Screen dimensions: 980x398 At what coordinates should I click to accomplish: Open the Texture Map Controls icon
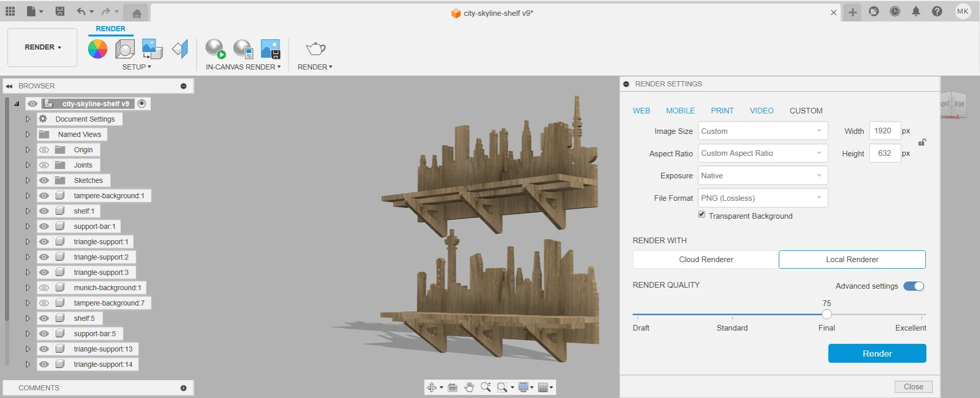pyautogui.click(x=180, y=49)
